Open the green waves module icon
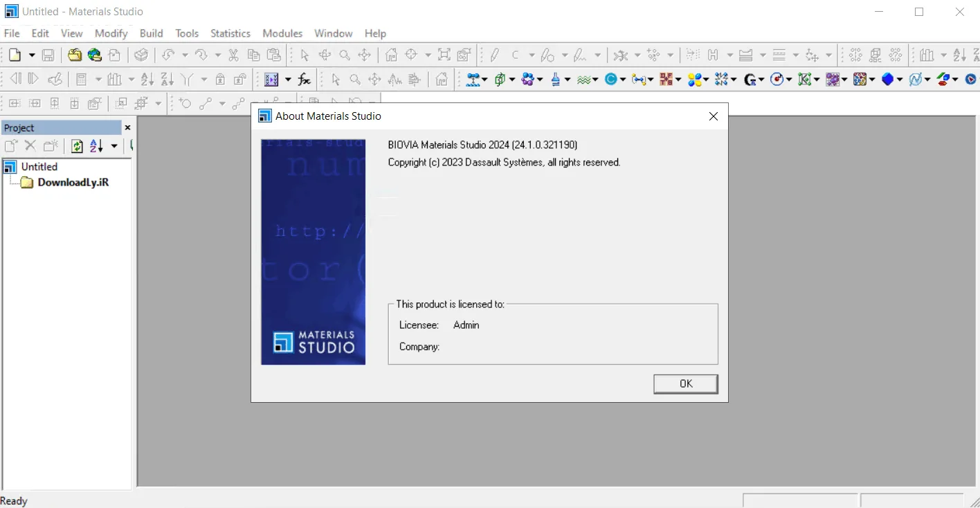The height and width of the screenshot is (508, 980). (x=585, y=80)
